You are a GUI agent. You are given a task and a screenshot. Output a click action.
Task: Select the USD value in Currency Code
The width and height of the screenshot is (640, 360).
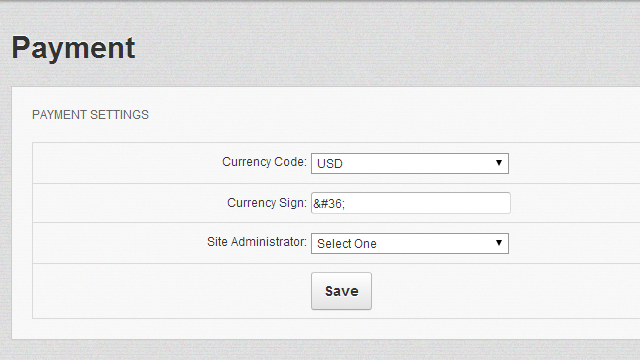pyautogui.click(x=330, y=164)
